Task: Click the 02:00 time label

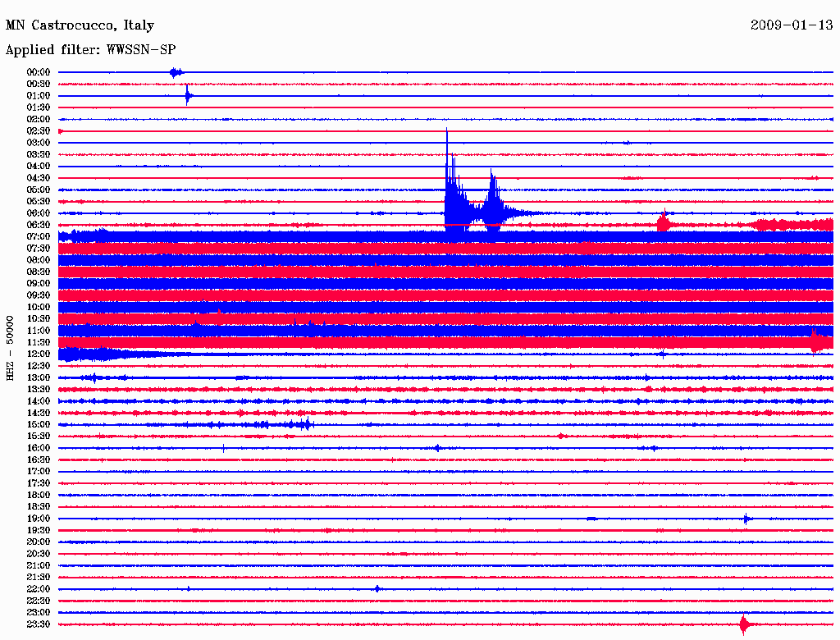Action: 39,119
